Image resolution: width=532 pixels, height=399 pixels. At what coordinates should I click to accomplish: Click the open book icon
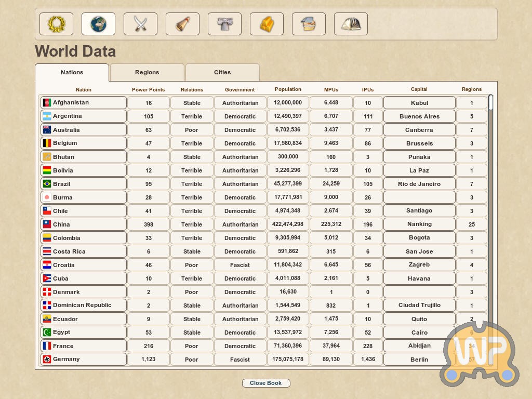[x=351, y=24]
